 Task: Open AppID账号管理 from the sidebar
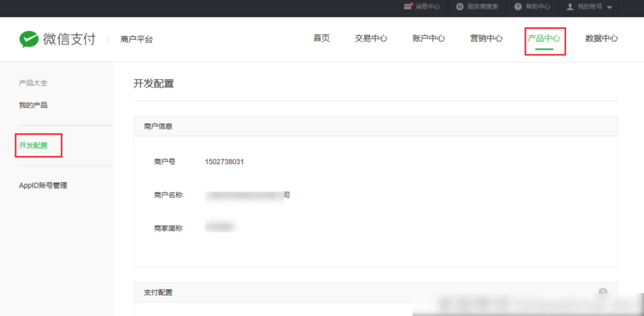tap(43, 185)
